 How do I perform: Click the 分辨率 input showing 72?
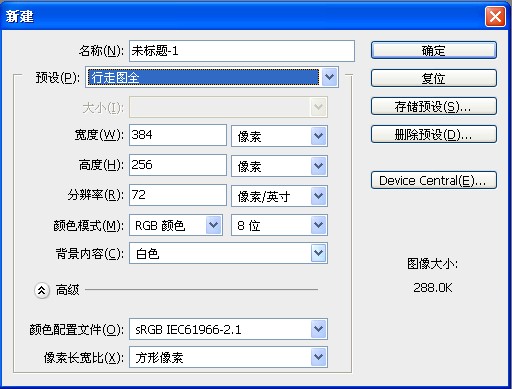(x=178, y=195)
